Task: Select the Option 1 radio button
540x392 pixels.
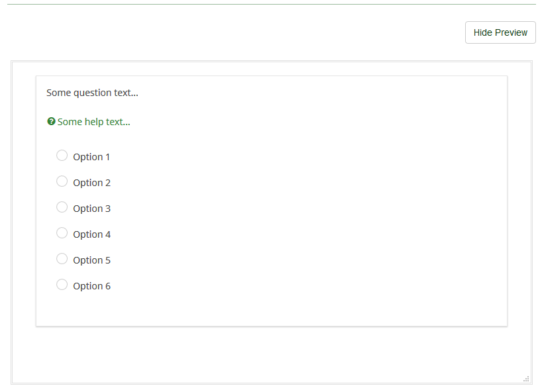Action: 62,156
